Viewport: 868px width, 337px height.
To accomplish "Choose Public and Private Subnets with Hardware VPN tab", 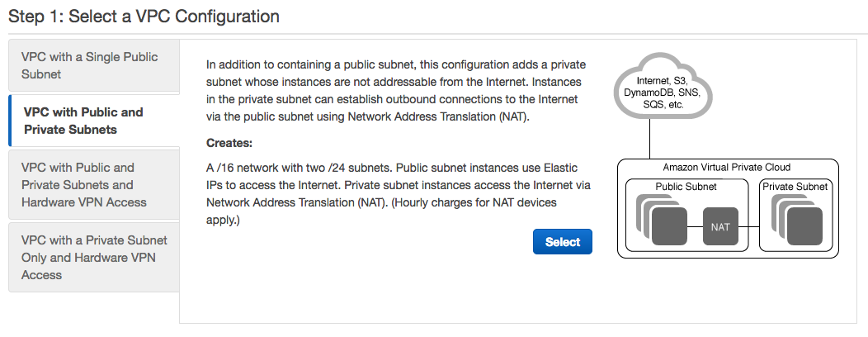I will coord(93,184).
